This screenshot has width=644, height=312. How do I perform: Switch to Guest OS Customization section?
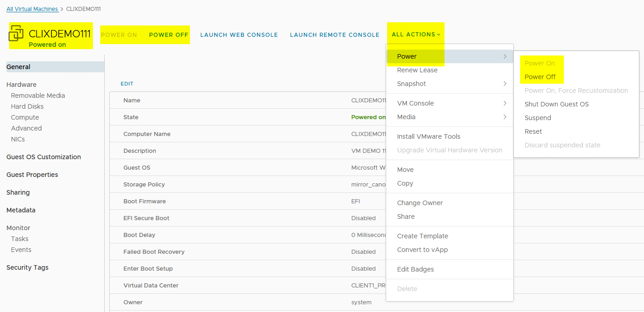[x=43, y=157]
